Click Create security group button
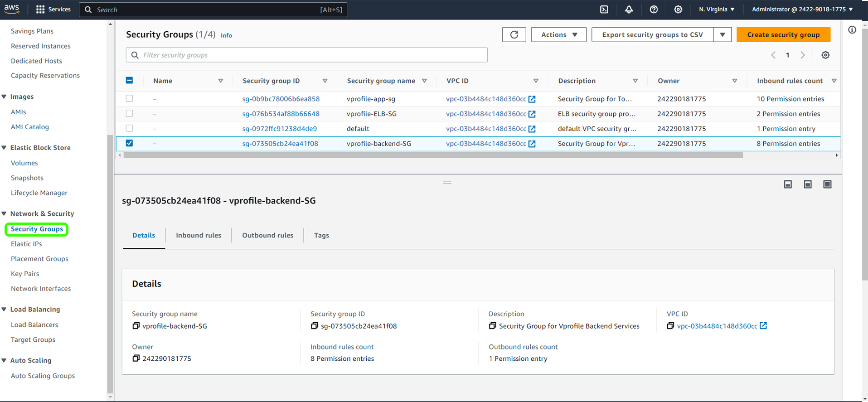Image resolution: width=868 pixels, height=402 pixels. point(783,34)
